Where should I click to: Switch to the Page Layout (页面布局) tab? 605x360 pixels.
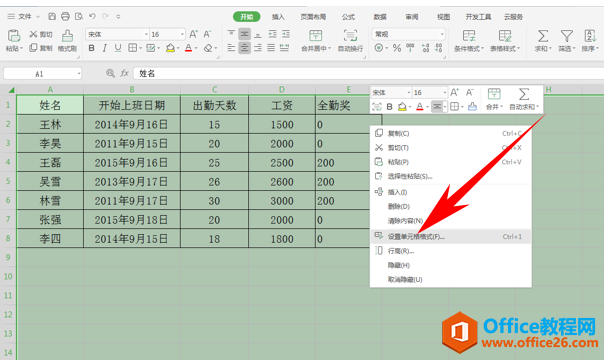click(x=313, y=17)
